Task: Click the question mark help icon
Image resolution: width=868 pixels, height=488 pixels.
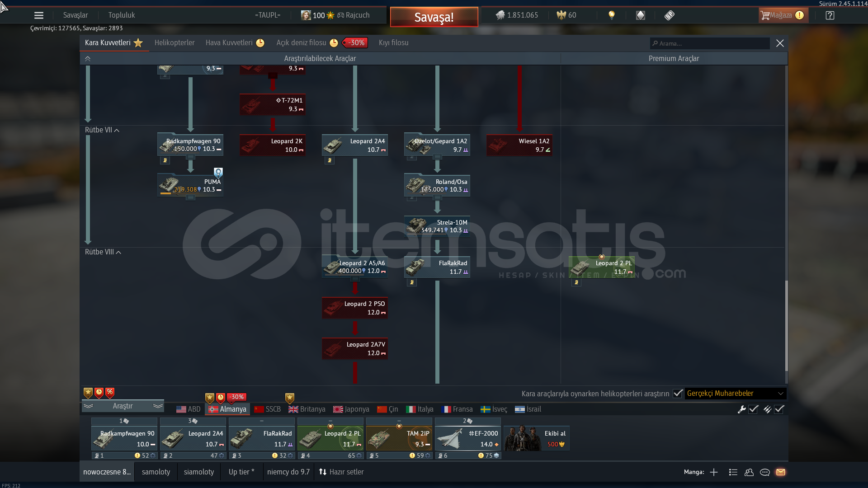Action: (x=830, y=15)
